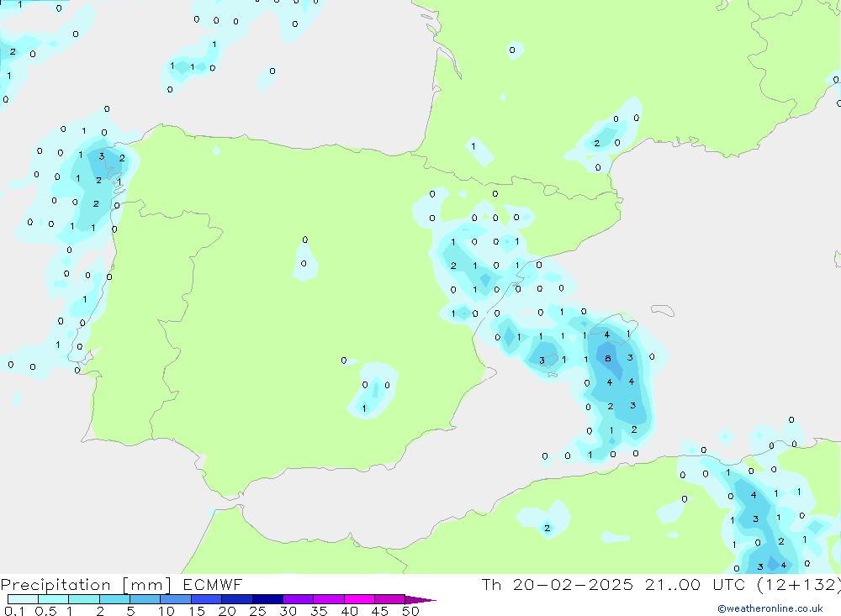
Task: Click legend label "15"
Action: pyautogui.click(x=197, y=611)
